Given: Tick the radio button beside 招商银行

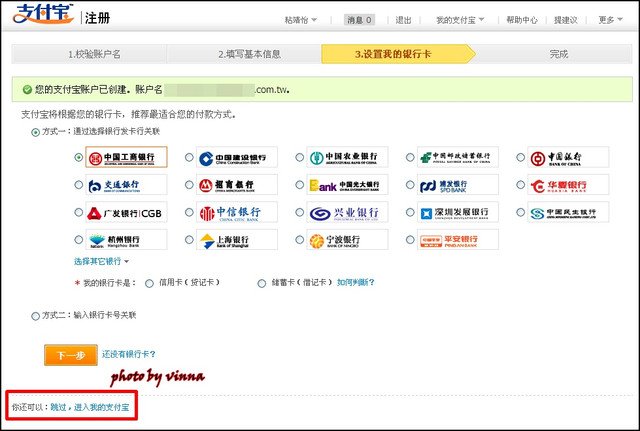Looking at the screenshot, I should tap(189, 185).
